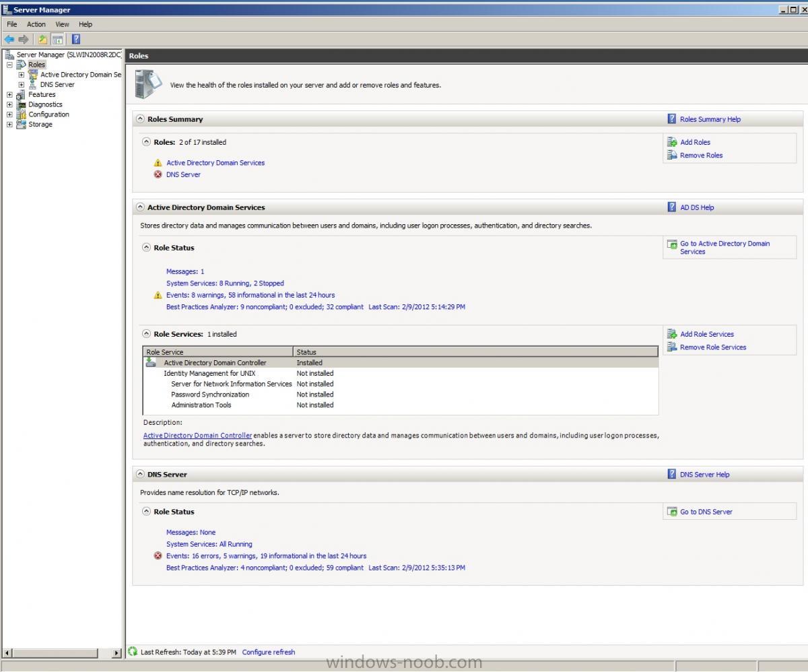Click the tree pane scrollbar left arrow
The width and height of the screenshot is (808, 672).
[8, 652]
